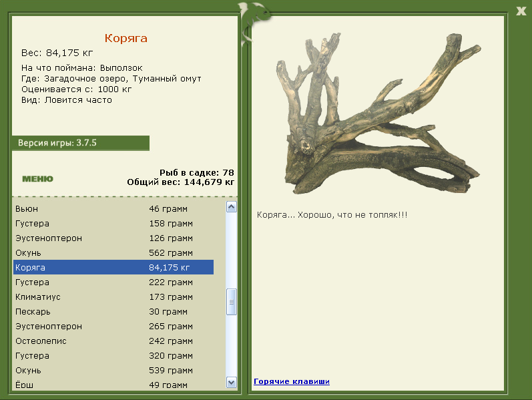Click the fish list scrollbar thumb
This screenshot has height=400, width=532.
point(232,302)
